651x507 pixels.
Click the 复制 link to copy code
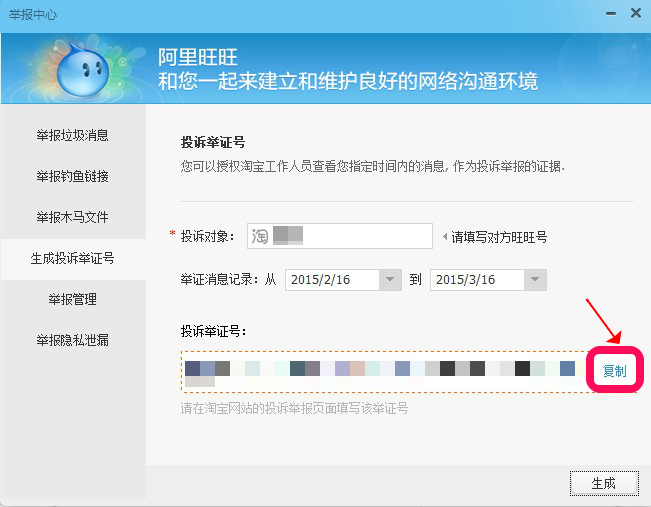[614, 370]
